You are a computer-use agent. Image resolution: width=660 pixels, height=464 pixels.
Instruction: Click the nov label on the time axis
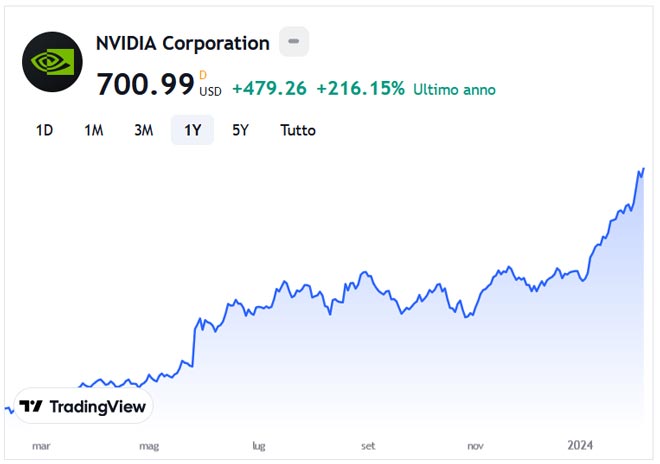click(476, 446)
